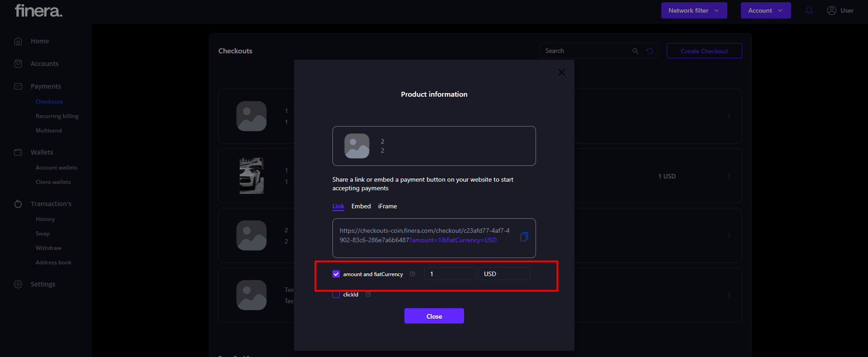Open the Account dropdown menu
The width and height of the screenshot is (868, 357).
click(x=765, y=10)
